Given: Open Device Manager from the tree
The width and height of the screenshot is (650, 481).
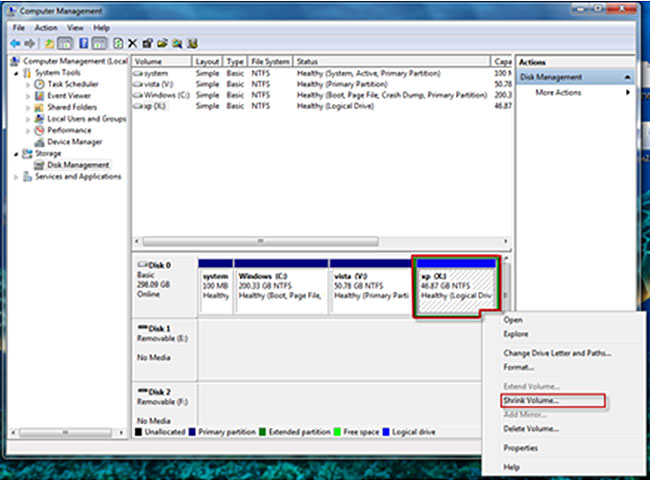Looking at the screenshot, I should (74, 142).
